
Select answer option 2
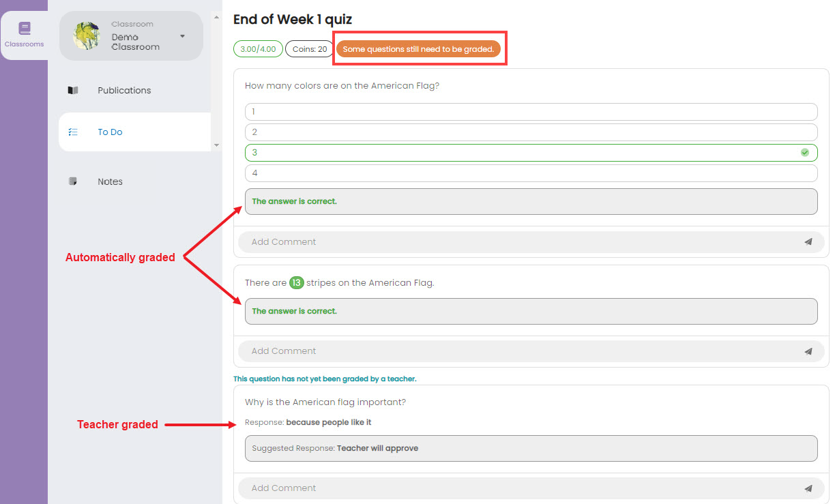click(531, 132)
